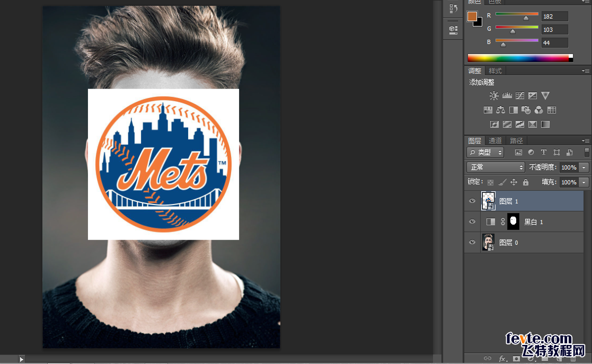Add a Channel Mixer adjustment
Screen dimensions: 592x364
tap(539, 110)
